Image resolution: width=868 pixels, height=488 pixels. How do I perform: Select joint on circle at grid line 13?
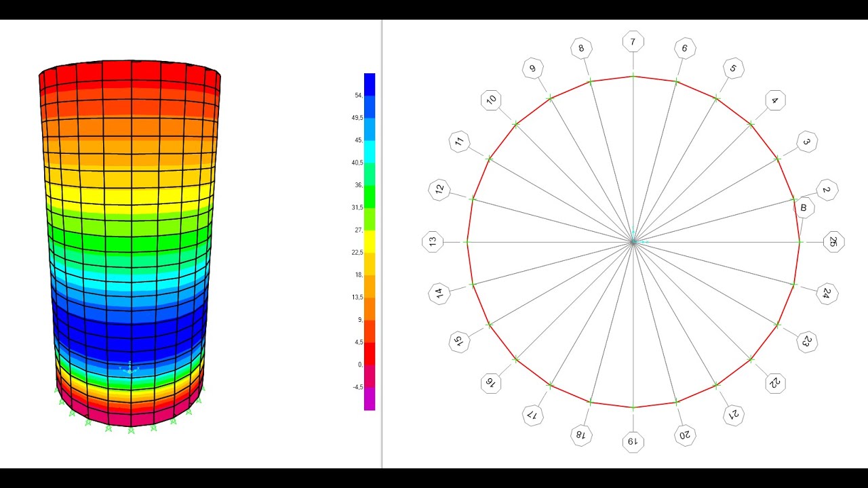pos(467,242)
